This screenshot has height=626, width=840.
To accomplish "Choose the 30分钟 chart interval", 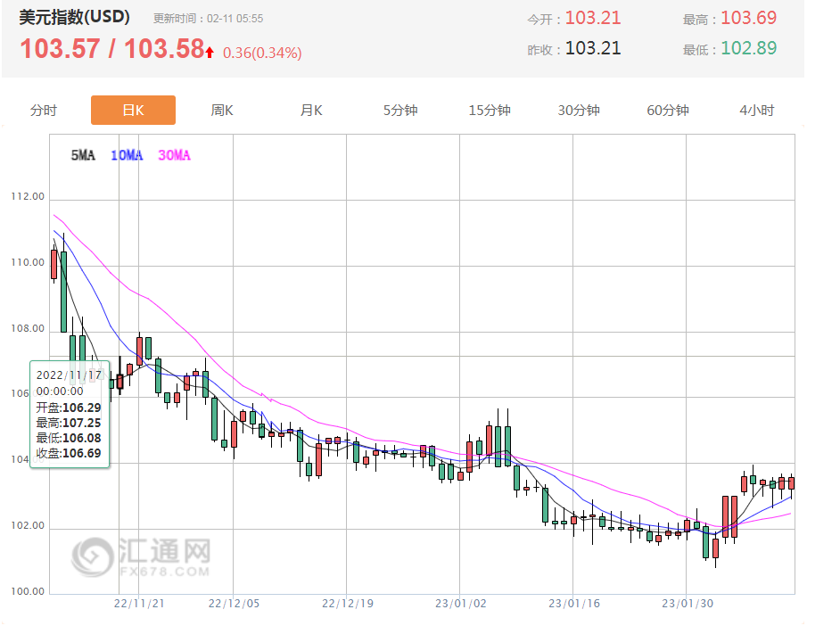I will (579, 111).
